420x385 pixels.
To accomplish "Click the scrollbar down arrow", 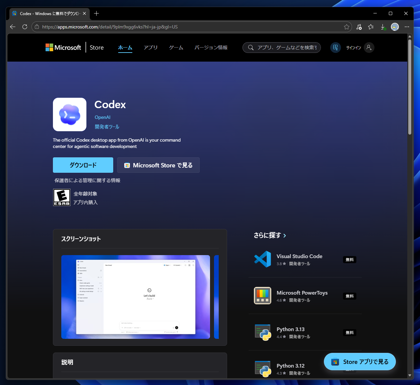I will point(410,375).
